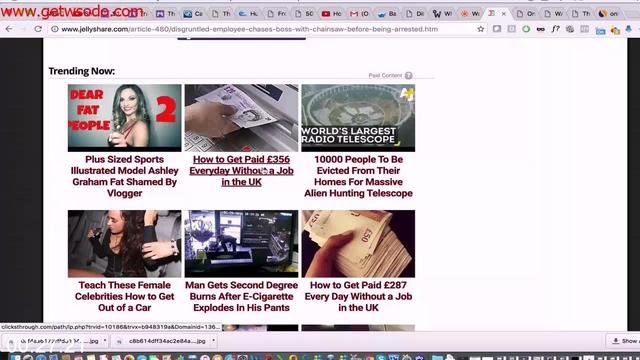The width and height of the screenshot is (640, 360).
Task: Reload the page with the refresh icon
Action: 38,29
